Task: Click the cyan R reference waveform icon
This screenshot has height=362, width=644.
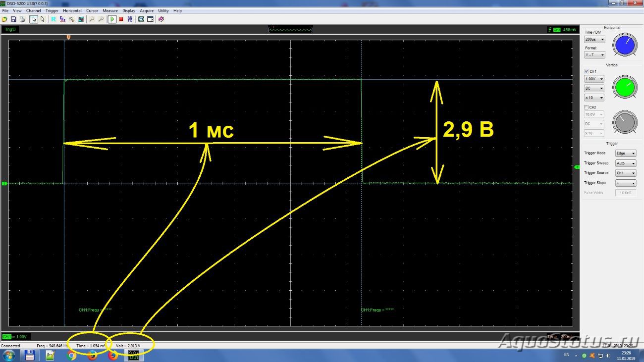Action: point(54,19)
